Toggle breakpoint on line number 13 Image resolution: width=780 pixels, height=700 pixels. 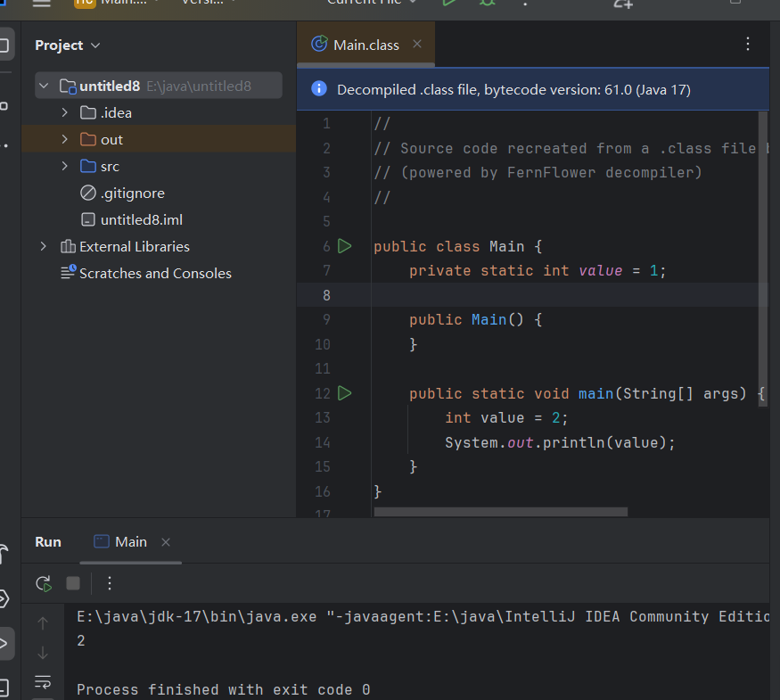(323, 417)
